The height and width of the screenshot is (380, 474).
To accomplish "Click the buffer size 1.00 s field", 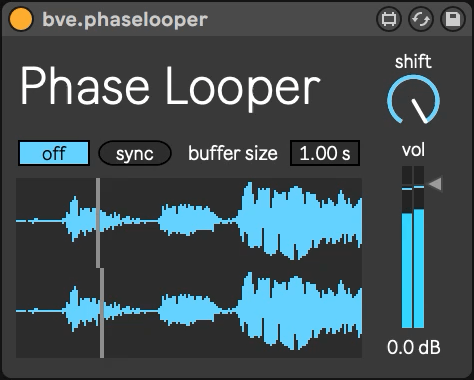I will coord(325,153).
